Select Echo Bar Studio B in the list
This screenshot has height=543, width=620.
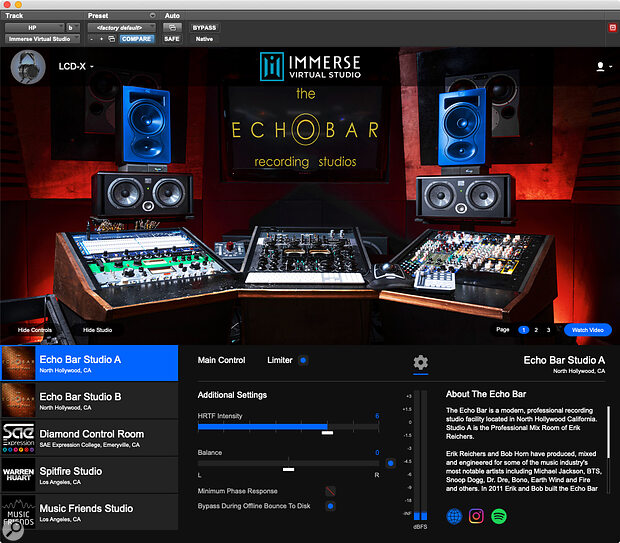[89, 400]
